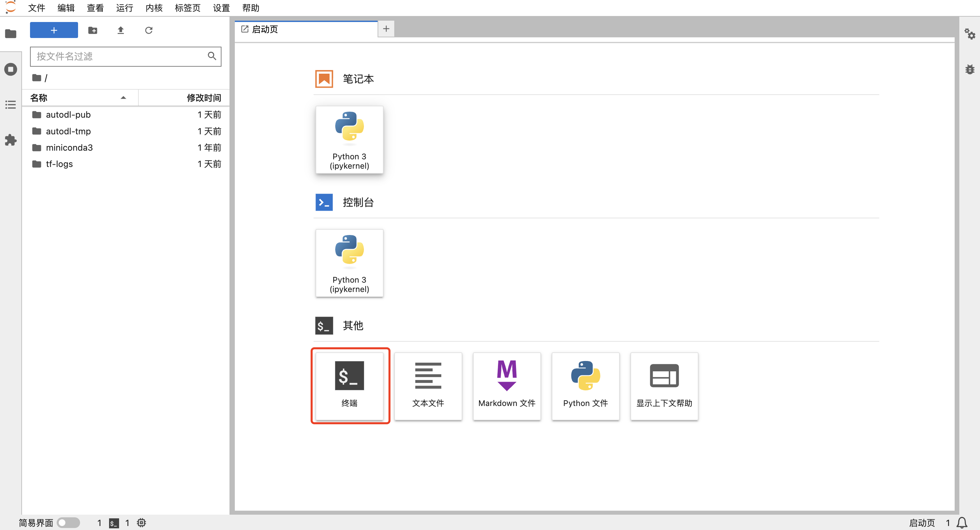The height and width of the screenshot is (530, 980).
Task: Toggle the 简易界面 simple interface switch
Action: [68, 522]
